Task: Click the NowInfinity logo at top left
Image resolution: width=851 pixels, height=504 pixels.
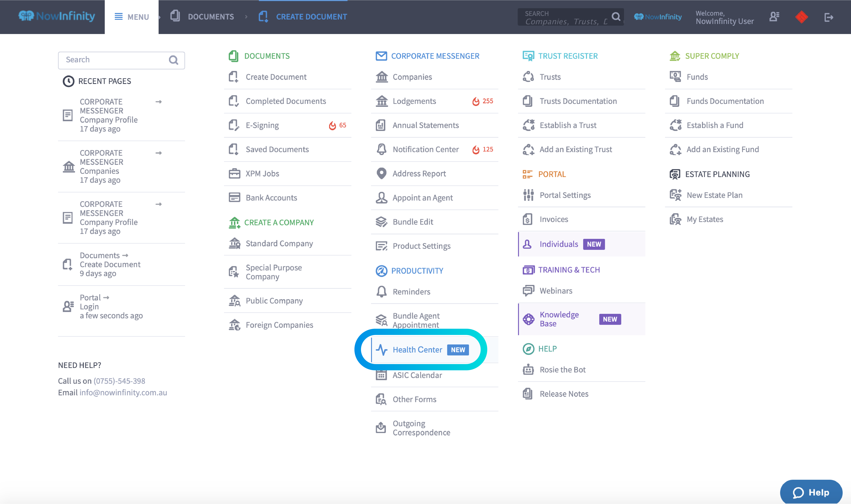Action: coord(57,16)
